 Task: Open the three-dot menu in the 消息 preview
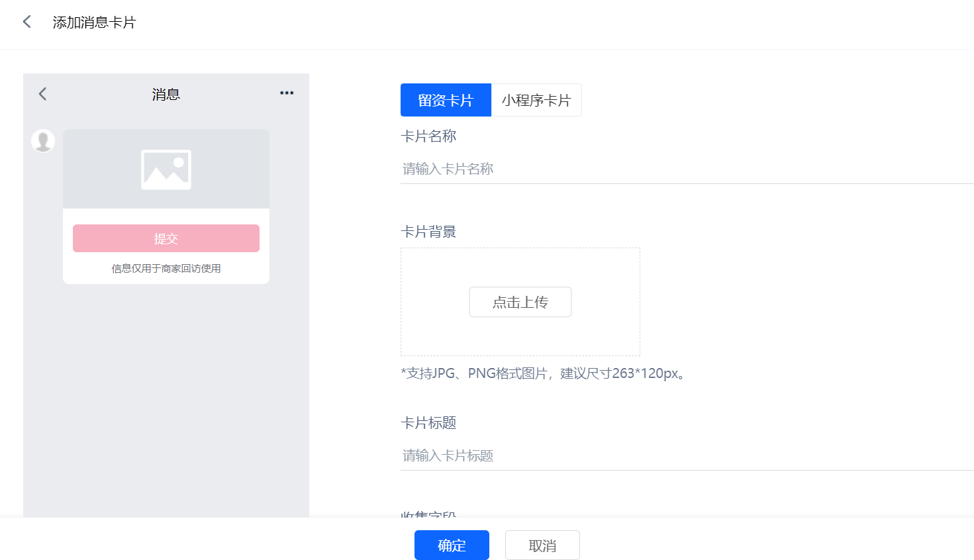286,93
